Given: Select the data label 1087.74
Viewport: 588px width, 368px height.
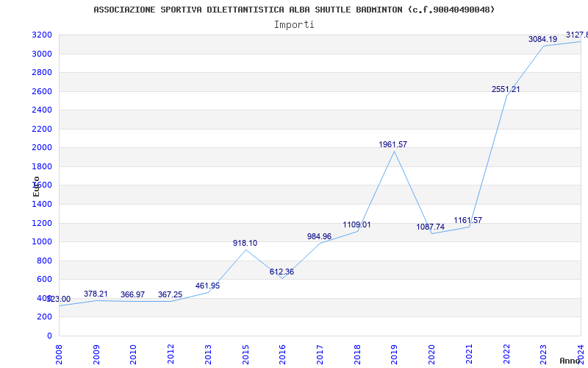Looking at the screenshot, I should click(430, 227).
